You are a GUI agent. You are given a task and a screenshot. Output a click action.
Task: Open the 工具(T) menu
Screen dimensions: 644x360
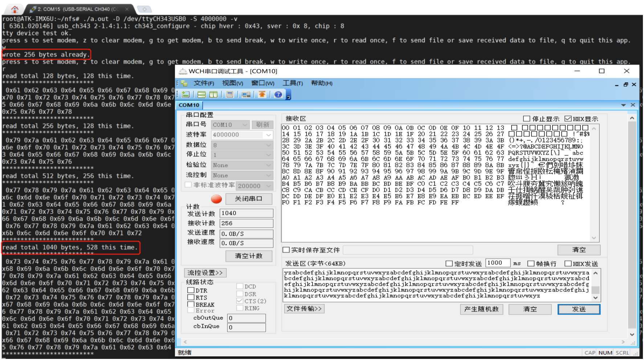pyautogui.click(x=293, y=83)
